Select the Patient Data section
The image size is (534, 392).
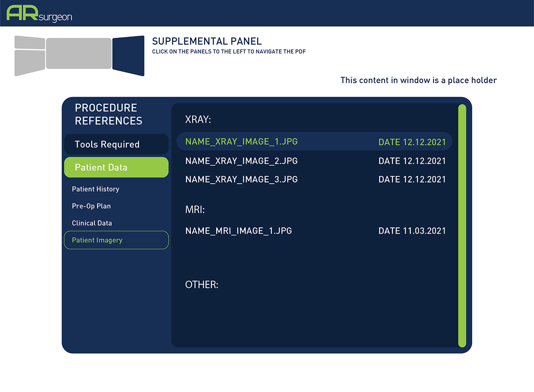(x=116, y=167)
